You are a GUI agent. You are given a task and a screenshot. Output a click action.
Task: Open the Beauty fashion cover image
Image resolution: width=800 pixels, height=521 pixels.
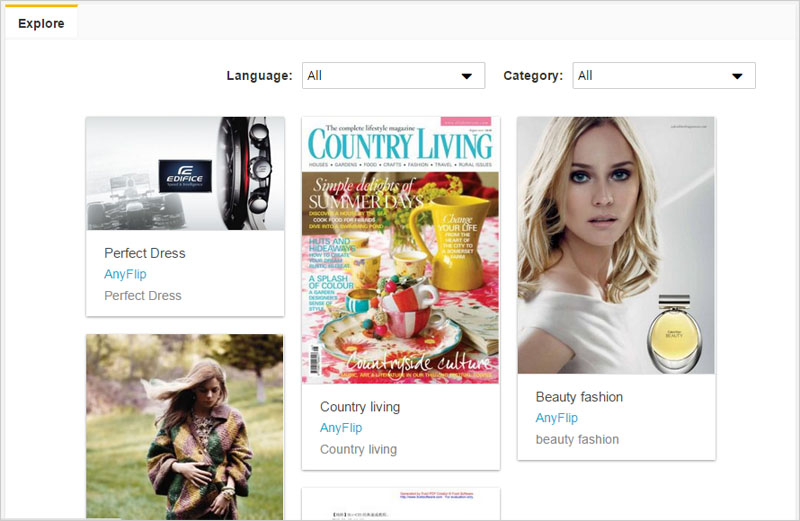click(x=616, y=245)
